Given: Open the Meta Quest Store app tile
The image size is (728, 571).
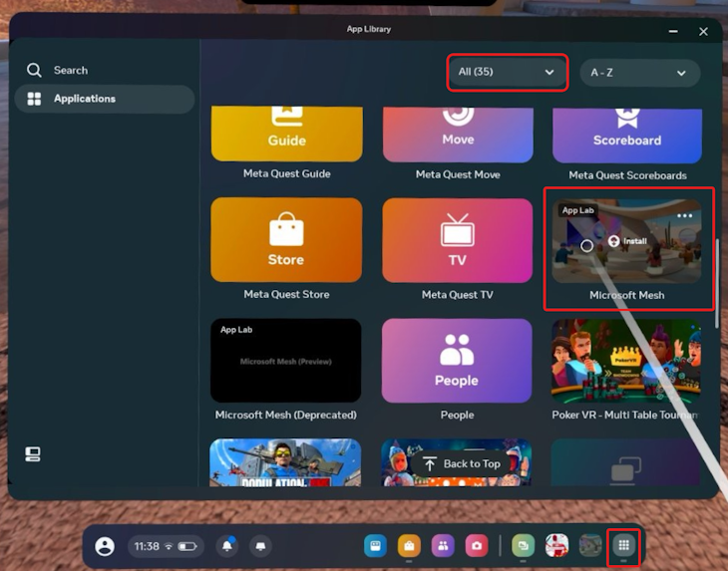Looking at the screenshot, I should (x=286, y=240).
